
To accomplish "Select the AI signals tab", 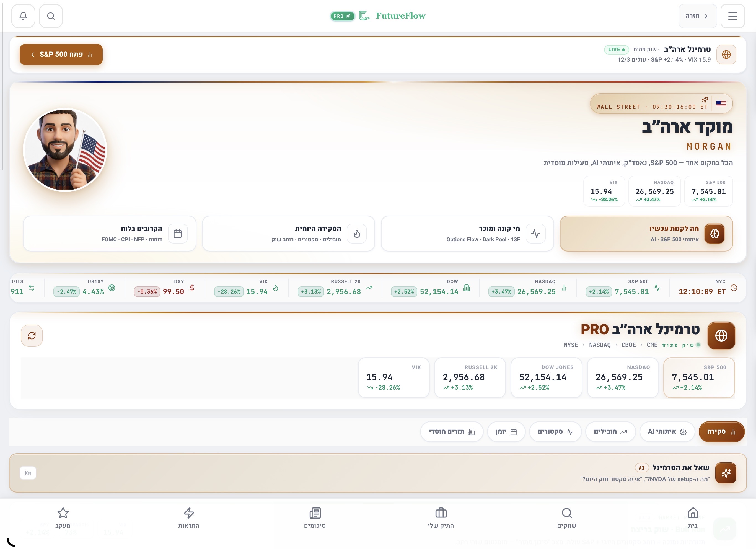I will click(x=667, y=432).
